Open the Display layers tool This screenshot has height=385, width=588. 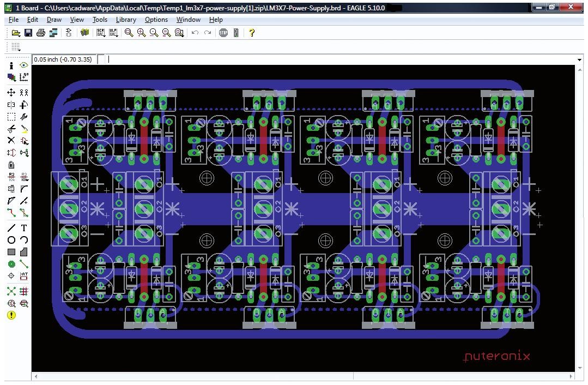[x=11, y=77]
